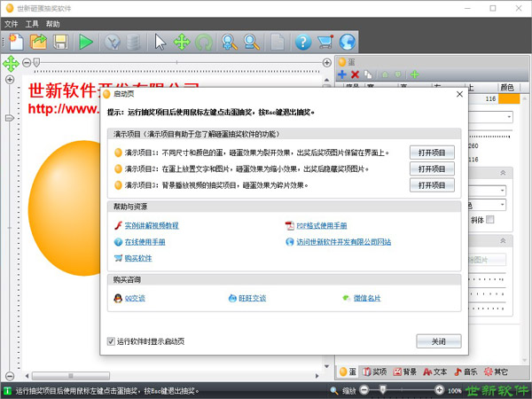This screenshot has width=532, height=399.
Task: Click the 微信名片 link
Action: [x=367, y=298]
